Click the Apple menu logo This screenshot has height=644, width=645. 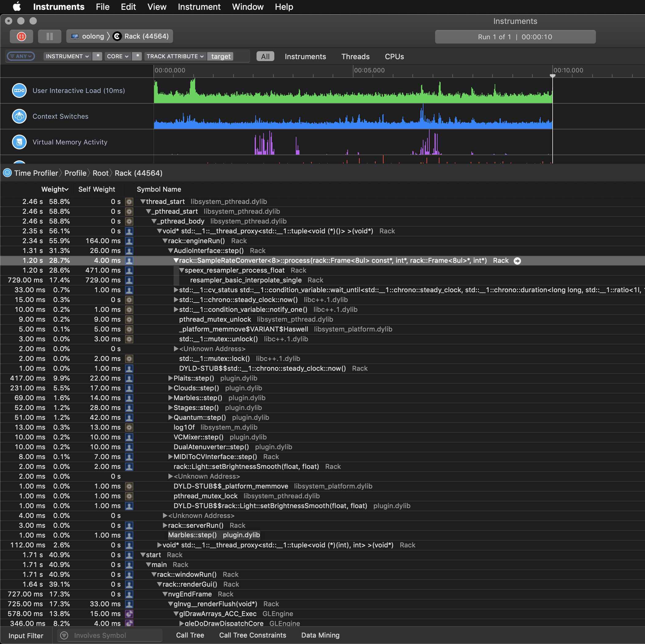(x=16, y=7)
